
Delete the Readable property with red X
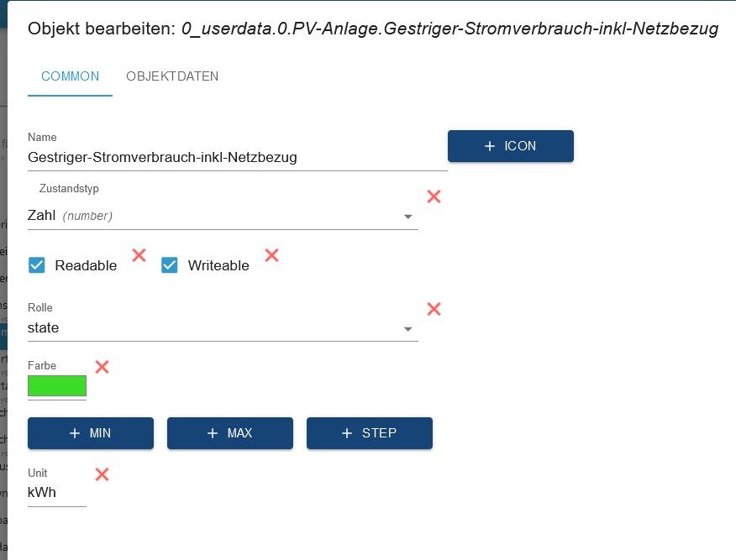(139, 254)
